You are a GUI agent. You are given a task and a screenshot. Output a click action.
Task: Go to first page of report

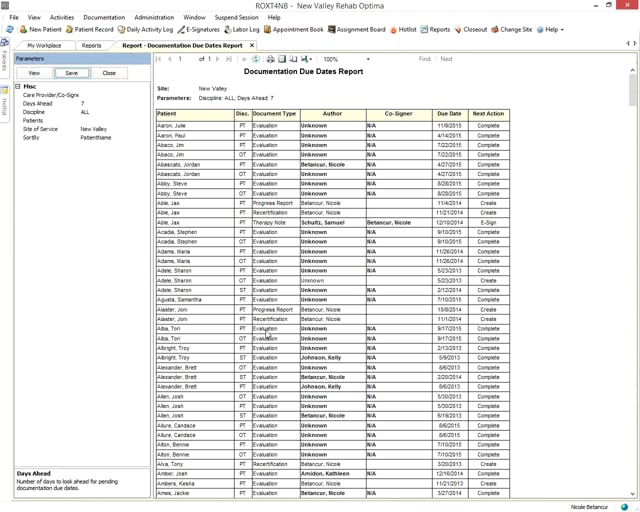click(159, 59)
